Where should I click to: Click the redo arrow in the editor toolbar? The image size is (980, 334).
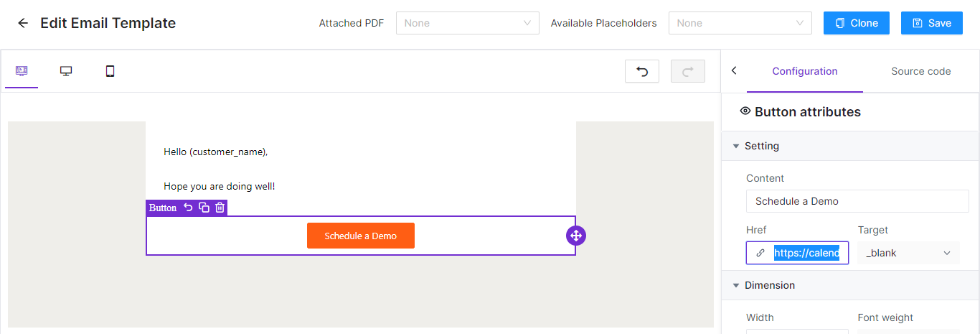pos(688,71)
